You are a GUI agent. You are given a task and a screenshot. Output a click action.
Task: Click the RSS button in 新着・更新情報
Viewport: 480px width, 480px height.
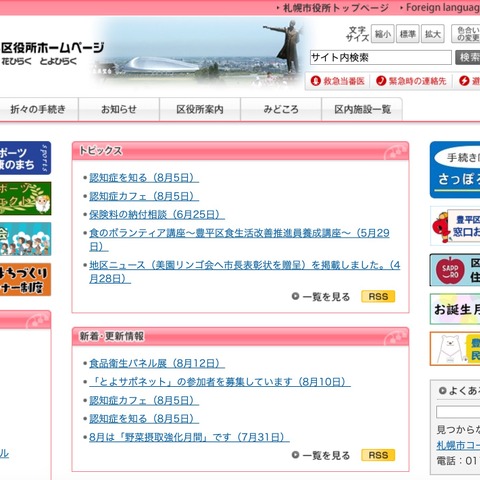pos(378,455)
